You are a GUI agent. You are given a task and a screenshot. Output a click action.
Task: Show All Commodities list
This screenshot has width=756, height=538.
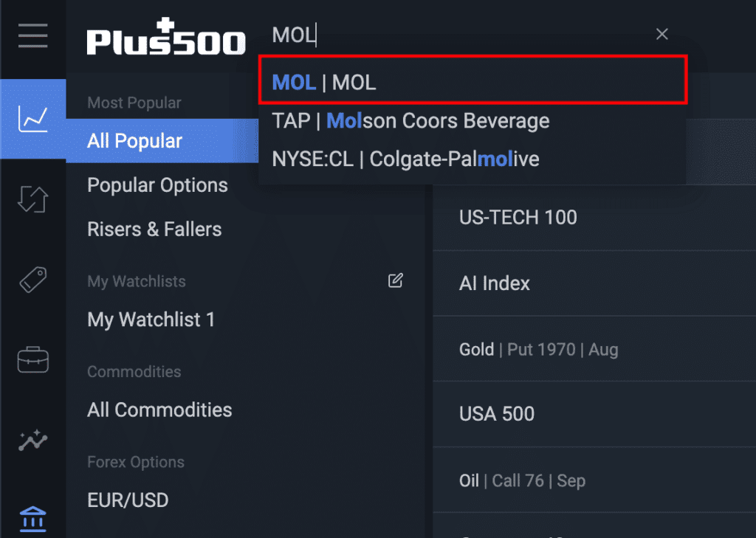pyautogui.click(x=159, y=410)
